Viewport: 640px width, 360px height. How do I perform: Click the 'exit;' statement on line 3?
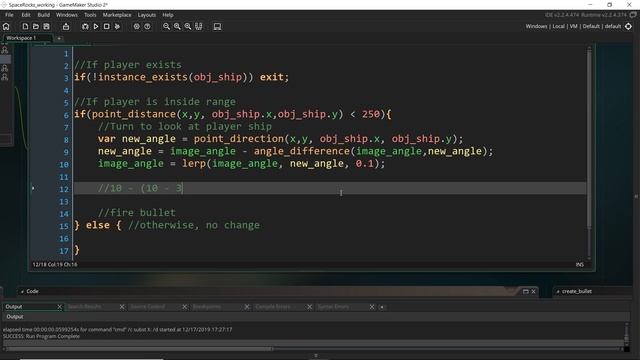tap(274, 77)
